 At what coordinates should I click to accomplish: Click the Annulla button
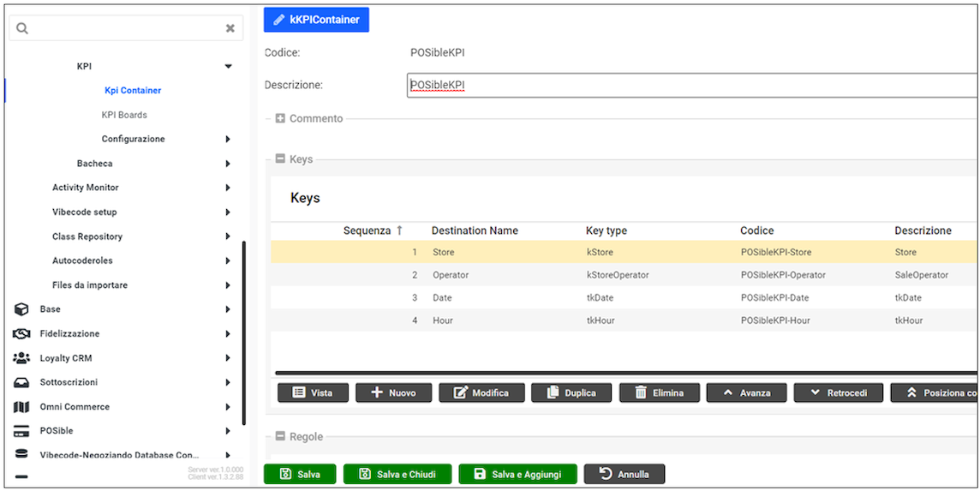(x=624, y=475)
